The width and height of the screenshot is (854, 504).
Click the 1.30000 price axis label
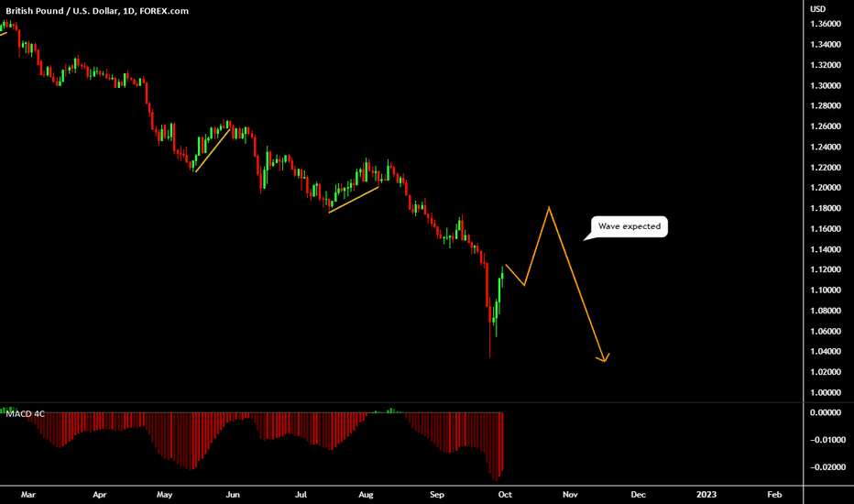825,85
